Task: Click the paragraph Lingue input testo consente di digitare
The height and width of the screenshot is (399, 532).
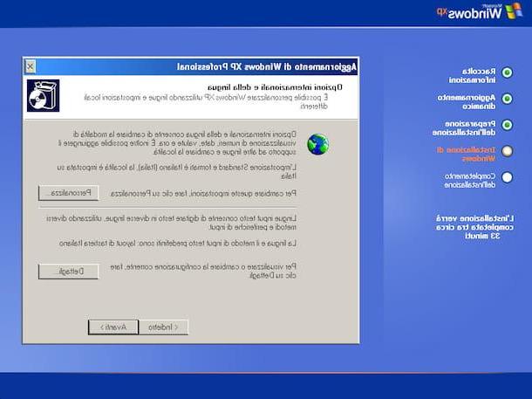Action: tap(171, 223)
